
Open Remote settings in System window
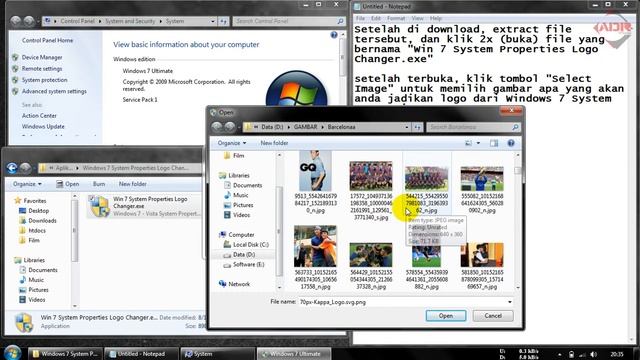42,69
